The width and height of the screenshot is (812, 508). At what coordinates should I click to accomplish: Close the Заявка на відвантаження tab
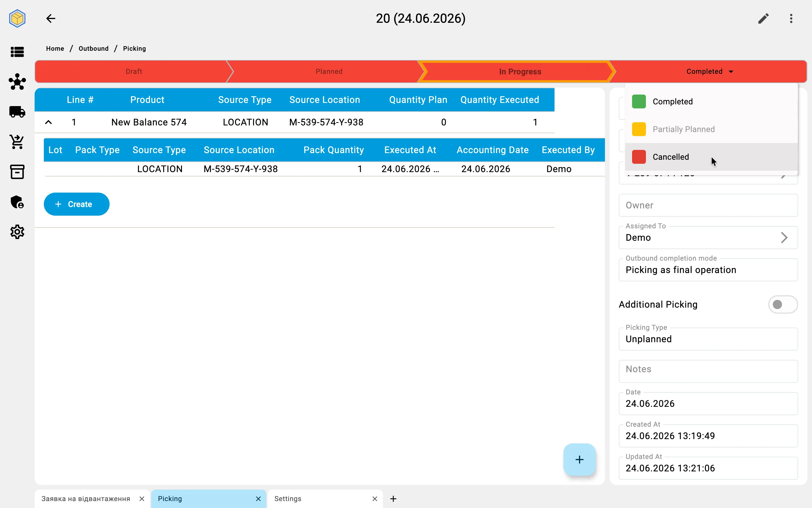tap(142, 498)
